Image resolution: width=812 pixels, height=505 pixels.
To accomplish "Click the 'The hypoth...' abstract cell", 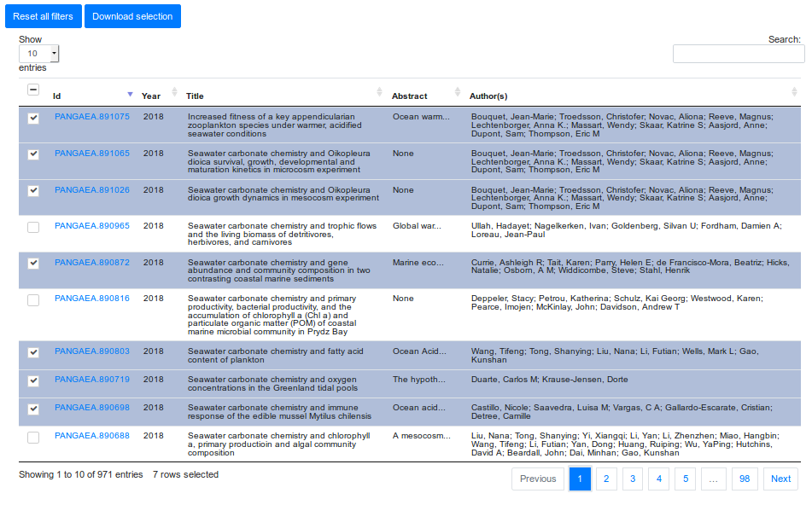I will pos(419,380).
